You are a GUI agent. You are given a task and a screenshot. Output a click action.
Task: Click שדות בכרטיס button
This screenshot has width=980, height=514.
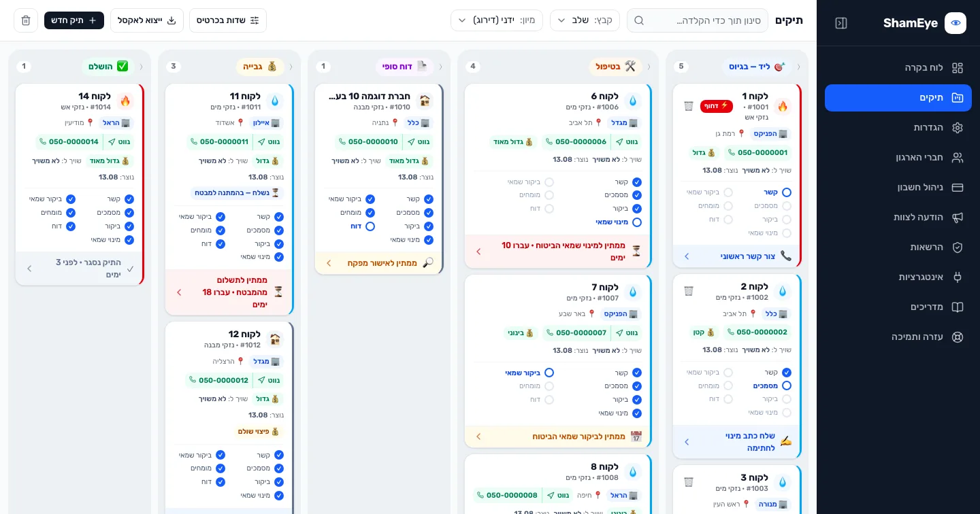click(228, 20)
